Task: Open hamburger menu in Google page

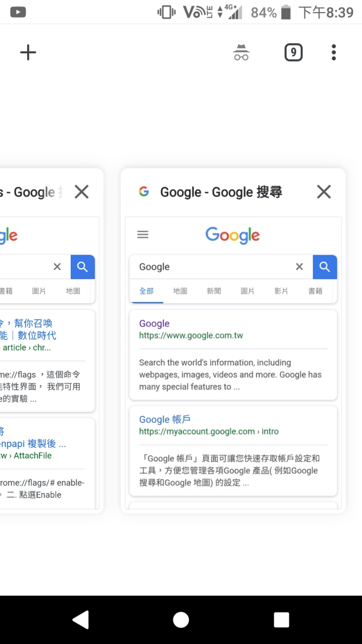Action: pyautogui.click(x=143, y=234)
